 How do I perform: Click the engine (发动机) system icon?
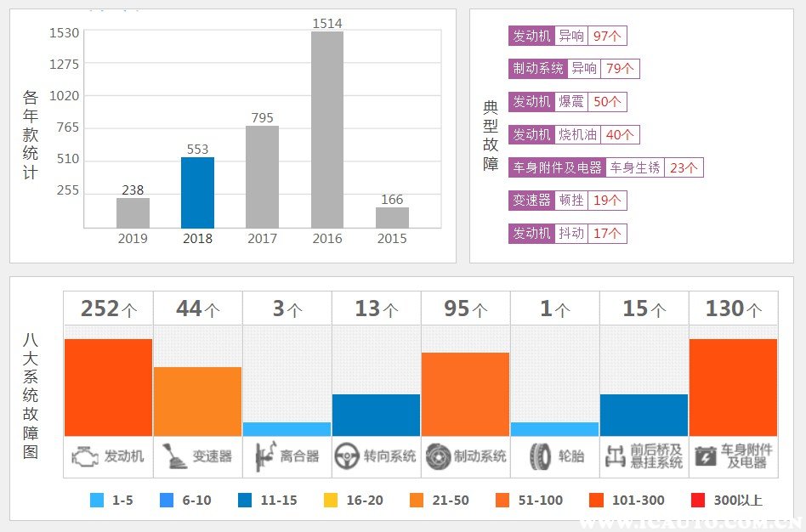[84, 457]
